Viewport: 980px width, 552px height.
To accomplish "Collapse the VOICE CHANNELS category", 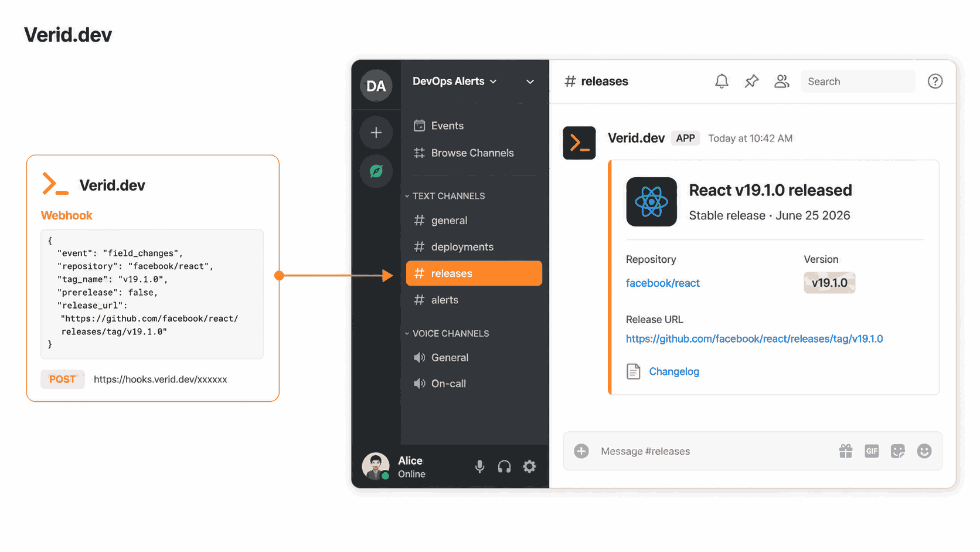I will tap(447, 333).
